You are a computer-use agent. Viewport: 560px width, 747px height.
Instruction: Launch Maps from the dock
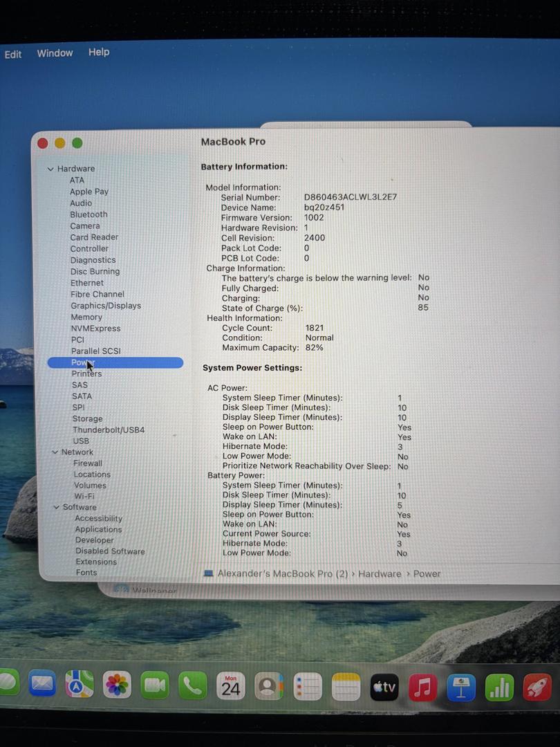[x=80, y=685]
